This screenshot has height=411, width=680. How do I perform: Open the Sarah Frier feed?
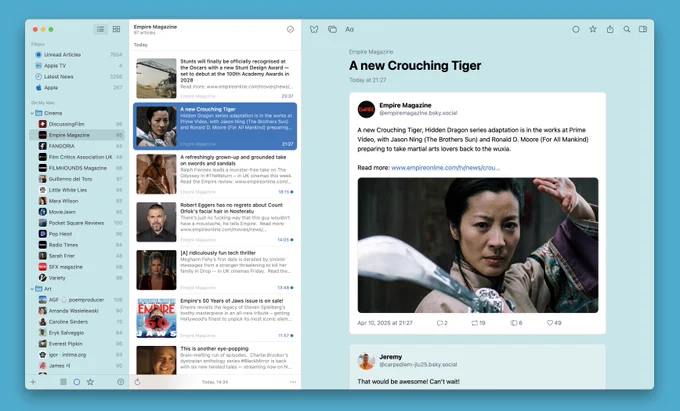(x=77, y=256)
